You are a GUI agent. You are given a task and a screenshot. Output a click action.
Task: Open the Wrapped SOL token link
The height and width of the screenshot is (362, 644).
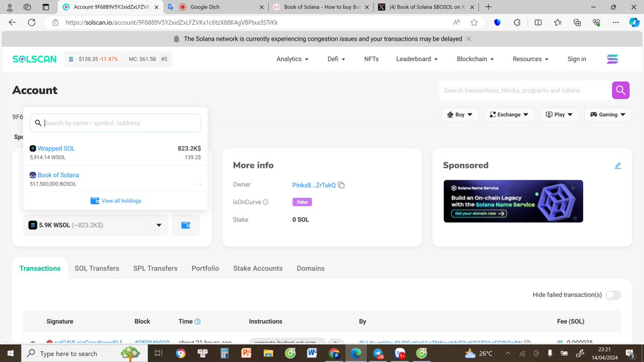pos(56,149)
